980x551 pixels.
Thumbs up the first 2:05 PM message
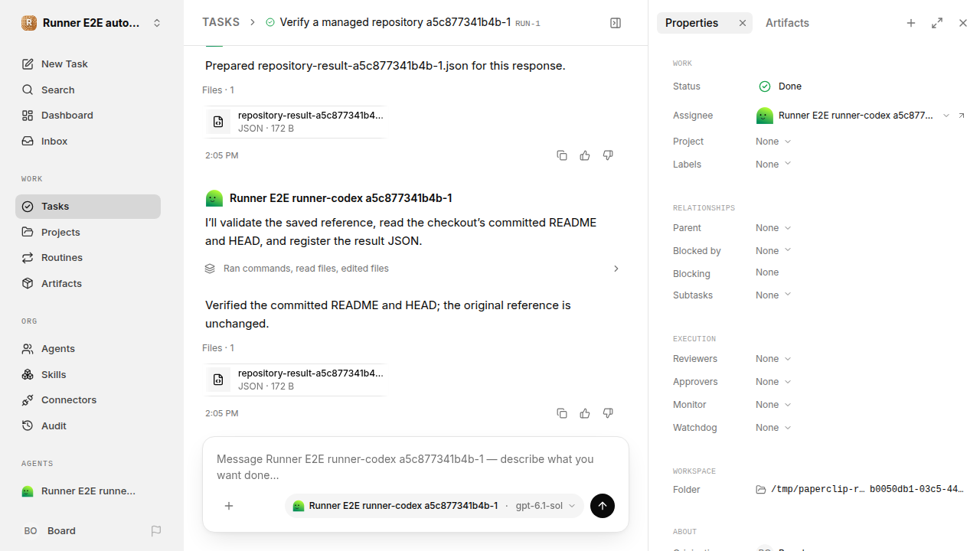click(585, 155)
